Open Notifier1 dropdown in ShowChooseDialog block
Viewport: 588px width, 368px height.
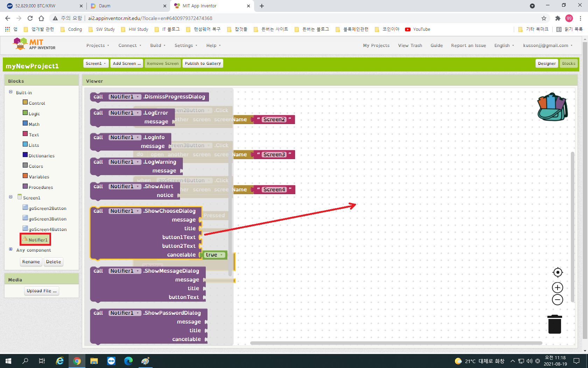125,211
